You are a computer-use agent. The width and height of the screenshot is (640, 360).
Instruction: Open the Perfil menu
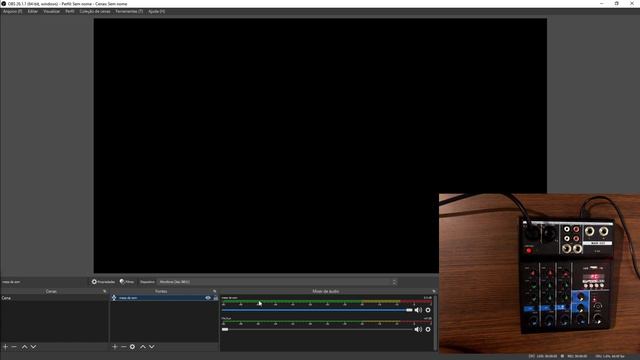click(70, 11)
